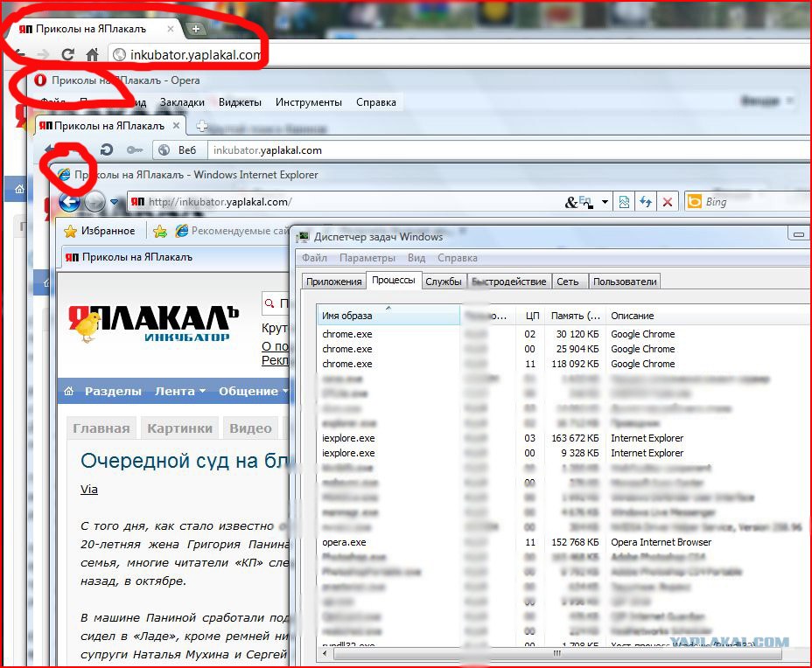Viewport: 812px width, 668px height.
Task: Follow the Via link
Action: pos(89,489)
